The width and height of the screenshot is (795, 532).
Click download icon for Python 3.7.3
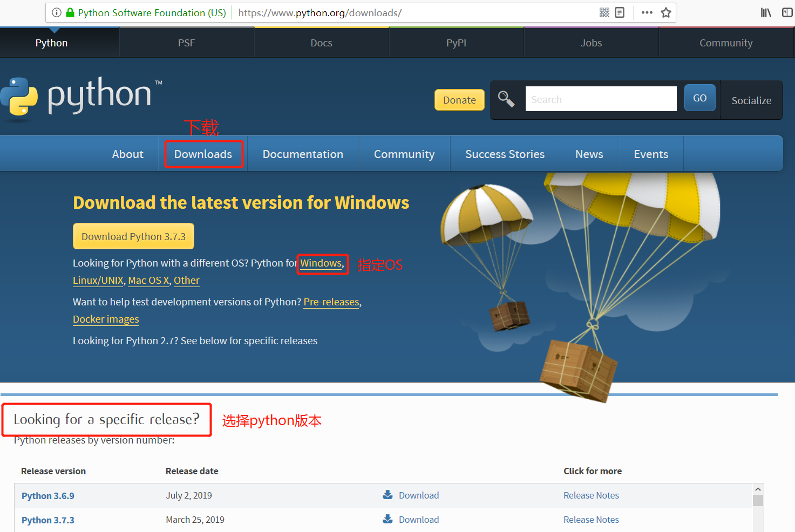pyautogui.click(x=388, y=519)
